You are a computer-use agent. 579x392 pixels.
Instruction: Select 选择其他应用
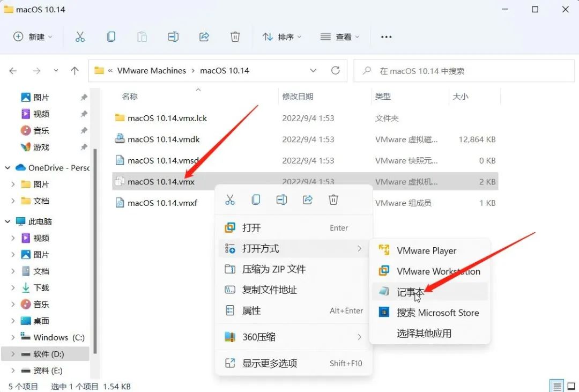pyautogui.click(x=430, y=333)
